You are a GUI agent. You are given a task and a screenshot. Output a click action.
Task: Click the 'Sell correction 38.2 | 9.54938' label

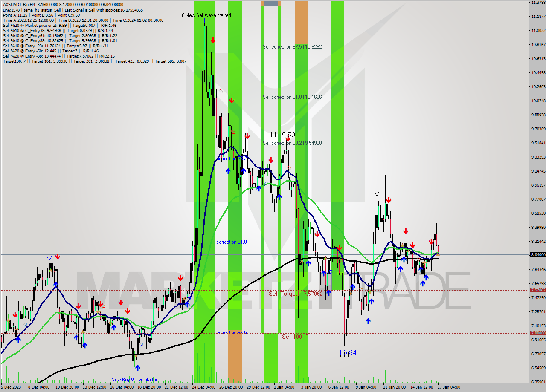click(292, 143)
